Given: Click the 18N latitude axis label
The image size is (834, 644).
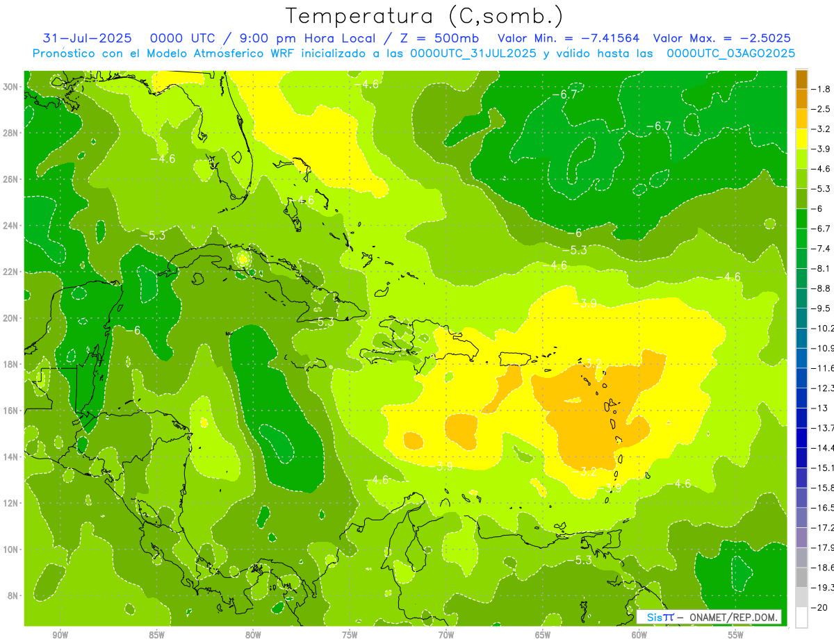Looking at the screenshot, I should (11, 365).
